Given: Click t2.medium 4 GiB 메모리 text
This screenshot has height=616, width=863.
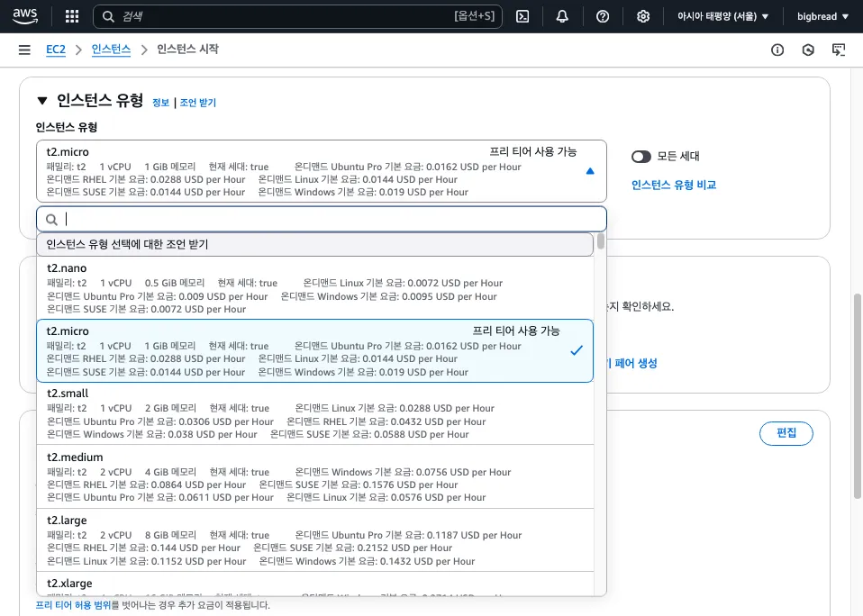Looking at the screenshot, I should [x=170, y=472].
